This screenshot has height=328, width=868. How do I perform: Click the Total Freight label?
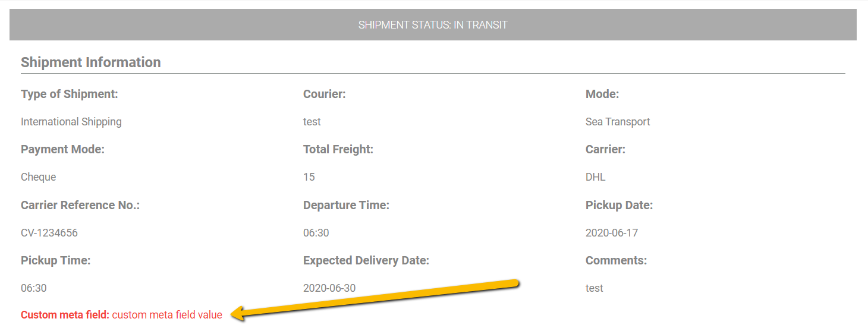point(338,150)
